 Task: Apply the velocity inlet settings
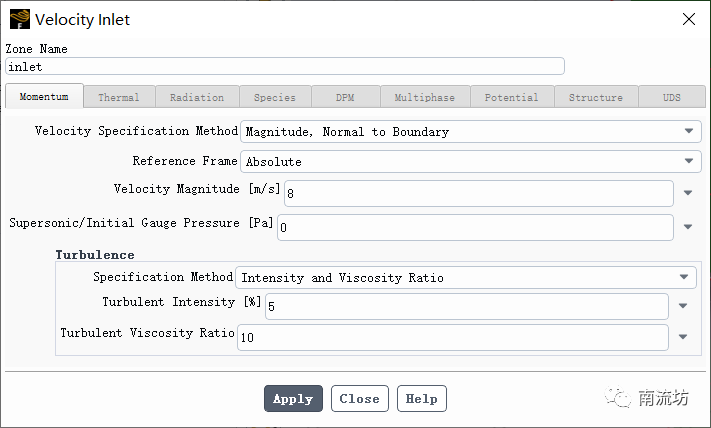click(x=293, y=399)
